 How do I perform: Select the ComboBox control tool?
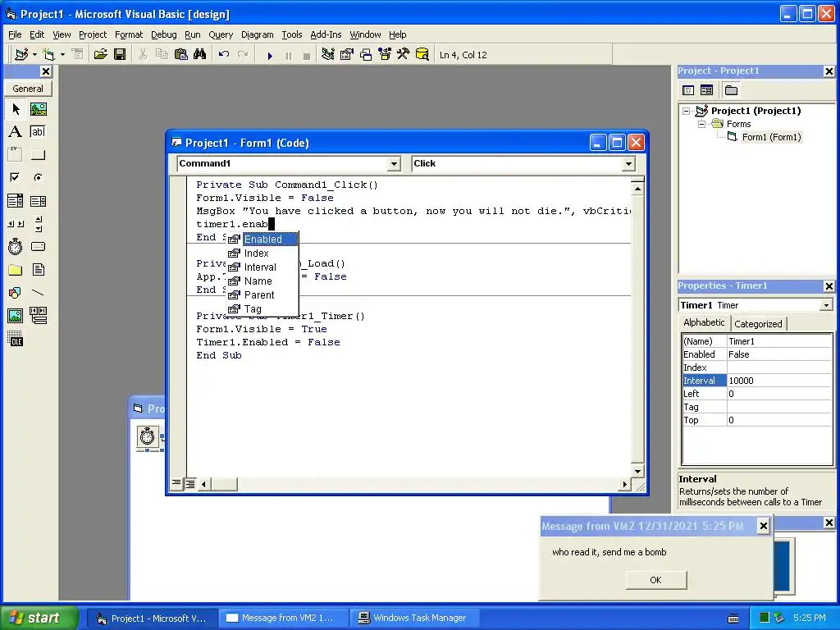pos(16,201)
